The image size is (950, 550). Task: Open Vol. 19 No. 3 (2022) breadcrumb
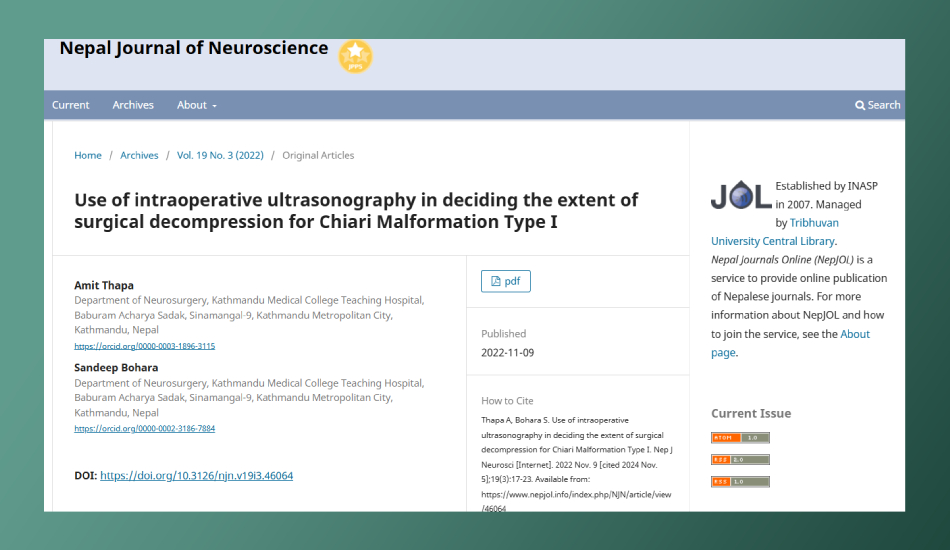tap(220, 156)
